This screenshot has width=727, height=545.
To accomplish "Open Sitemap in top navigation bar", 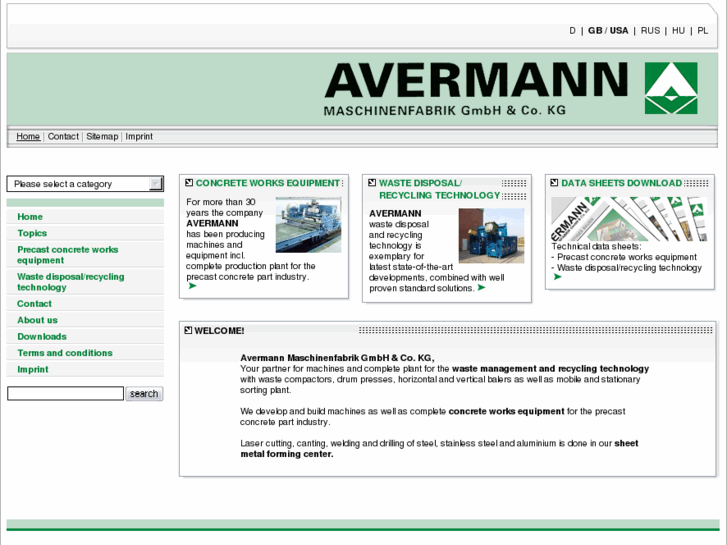I will tap(102, 136).
